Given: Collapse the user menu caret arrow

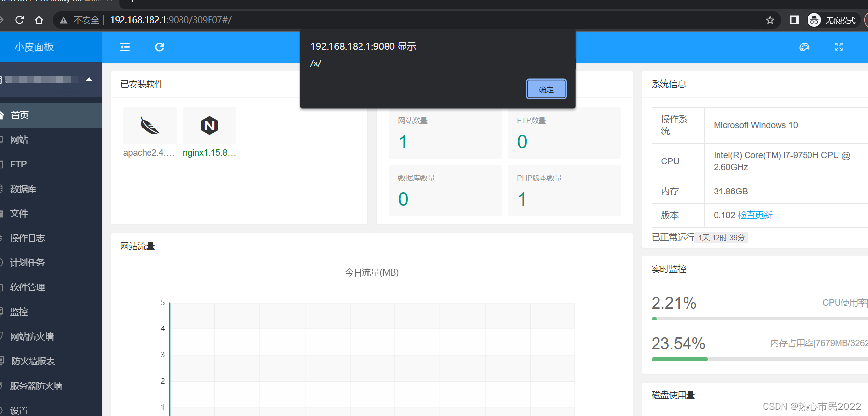Looking at the screenshot, I should pos(89,79).
